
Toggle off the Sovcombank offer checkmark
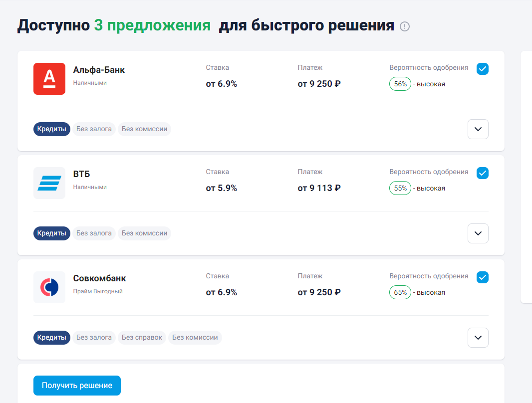[x=482, y=277]
